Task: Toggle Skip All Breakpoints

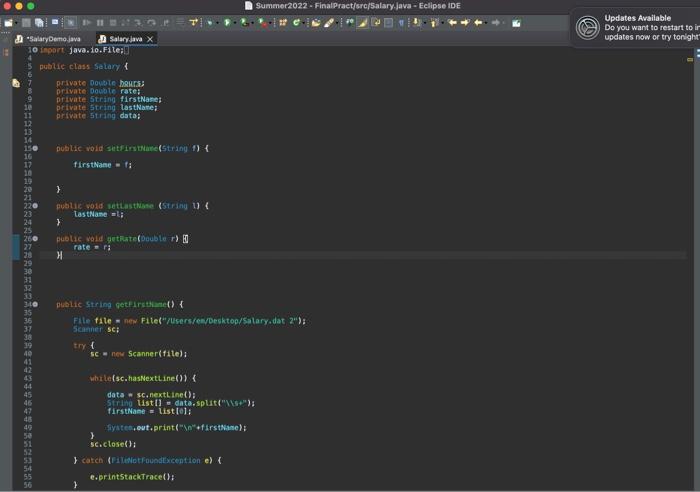Action: (71, 22)
